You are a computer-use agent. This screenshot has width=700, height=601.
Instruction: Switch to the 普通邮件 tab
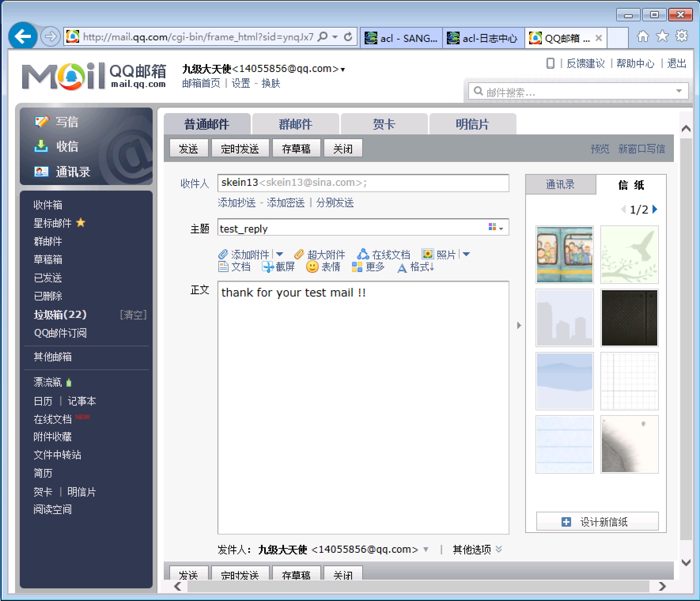pyautogui.click(x=207, y=124)
